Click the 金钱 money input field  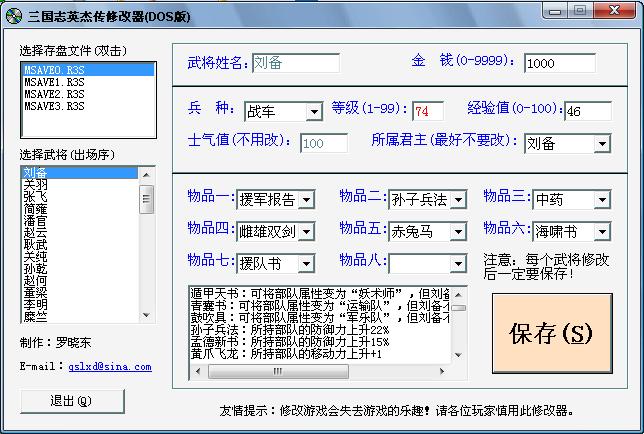click(560, 63)
